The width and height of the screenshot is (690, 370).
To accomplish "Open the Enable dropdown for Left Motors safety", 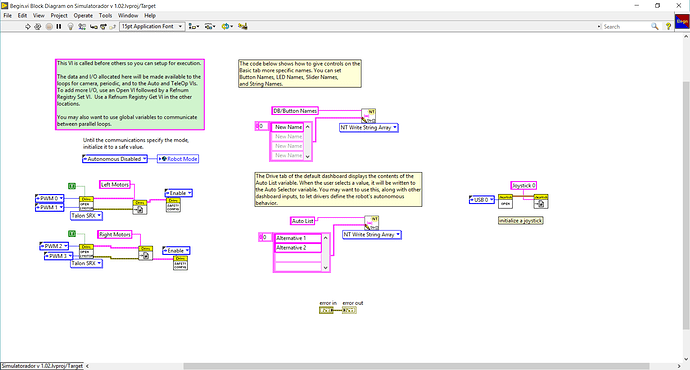I will pos(178,193).
